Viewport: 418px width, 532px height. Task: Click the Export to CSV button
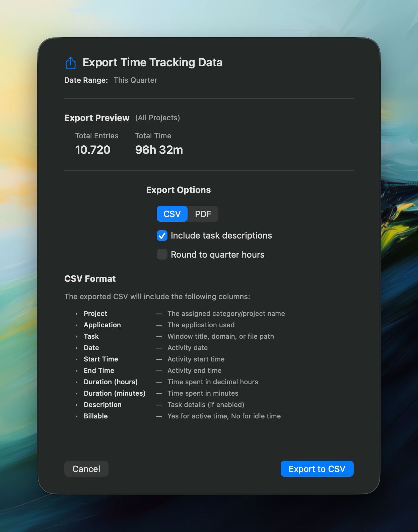coord(317,469)
